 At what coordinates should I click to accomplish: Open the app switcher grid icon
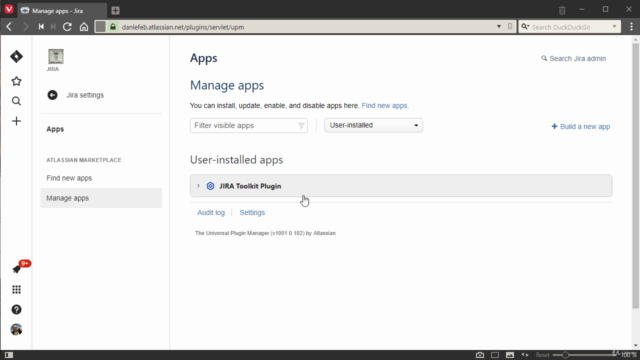click(x=16, y=289)
